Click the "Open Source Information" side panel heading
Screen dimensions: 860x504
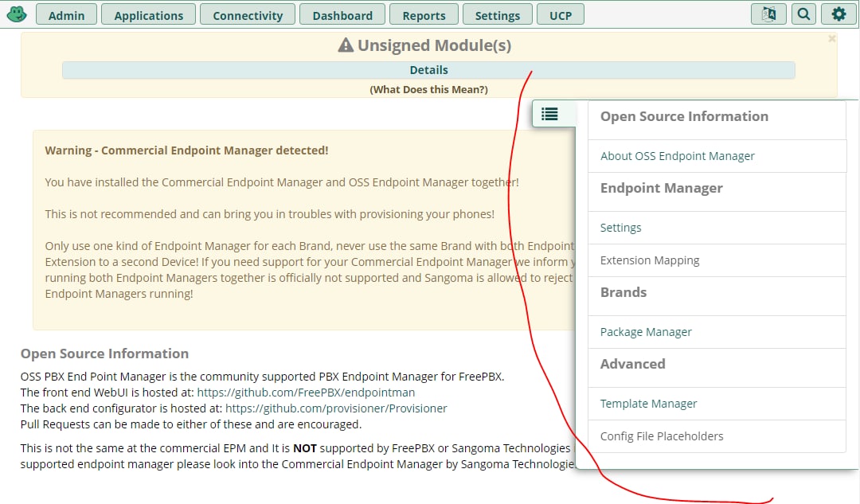(684, 116)
